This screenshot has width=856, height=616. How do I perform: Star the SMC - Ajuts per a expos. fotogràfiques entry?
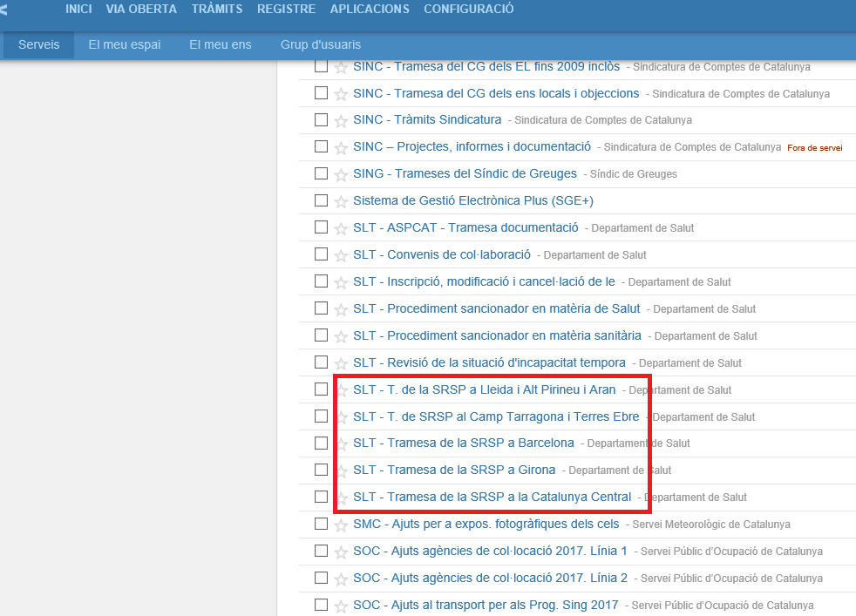click(341, 525)
